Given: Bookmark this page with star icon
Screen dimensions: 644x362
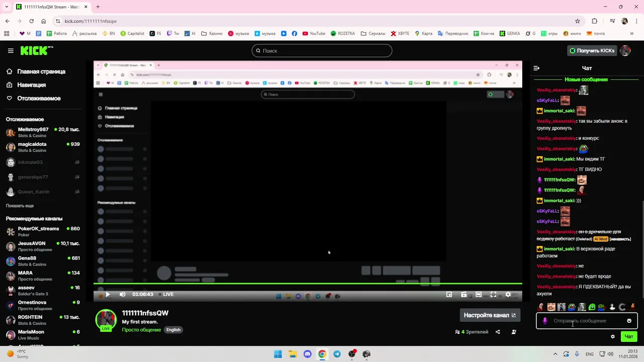Looking at the screenshot, I should coord(578,21).
